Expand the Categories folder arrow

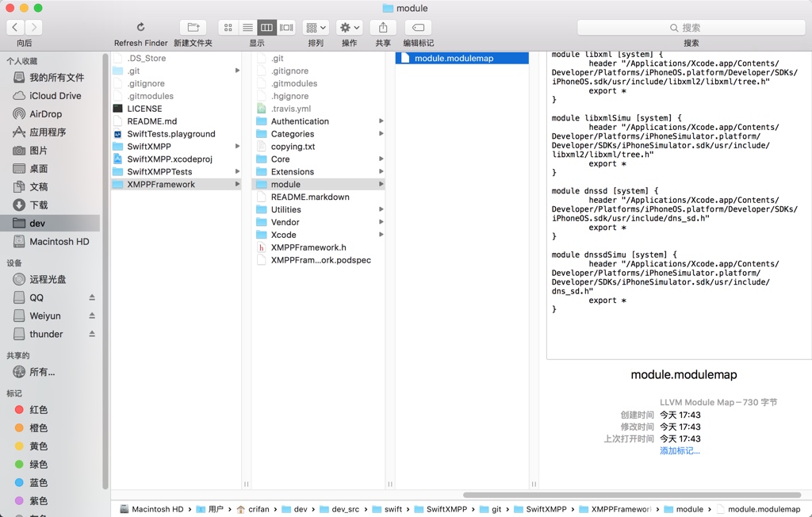(381, 134)
